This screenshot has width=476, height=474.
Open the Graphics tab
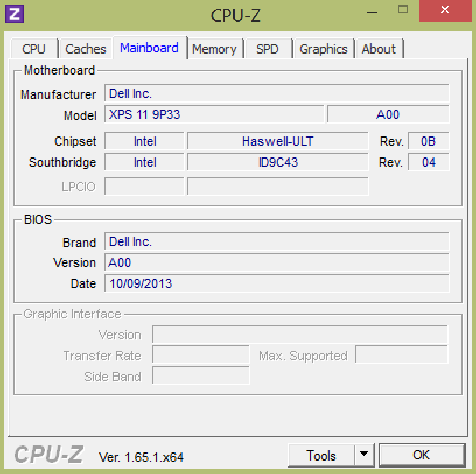coord(324,48)
